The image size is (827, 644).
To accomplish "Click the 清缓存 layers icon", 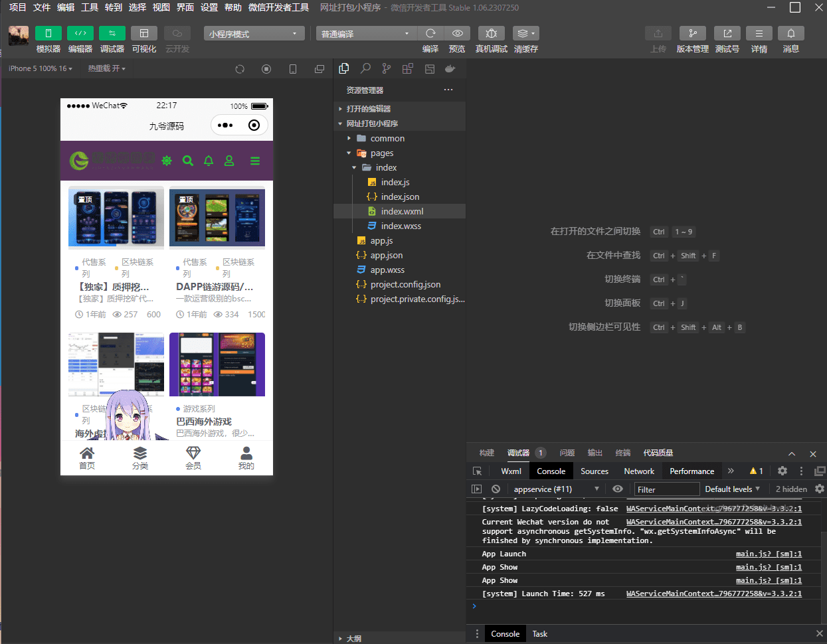I will tap(525, 34).
